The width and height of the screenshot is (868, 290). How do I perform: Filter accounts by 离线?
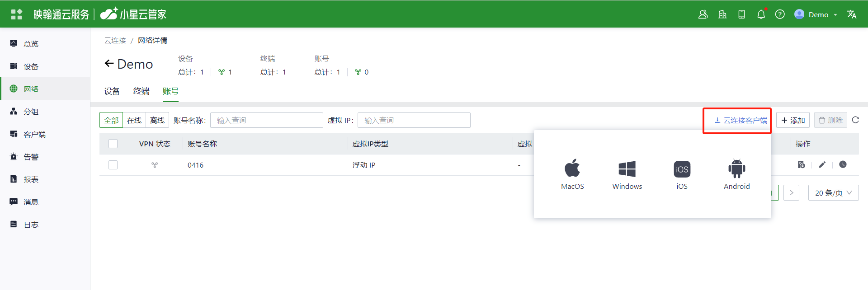point(157,120)
